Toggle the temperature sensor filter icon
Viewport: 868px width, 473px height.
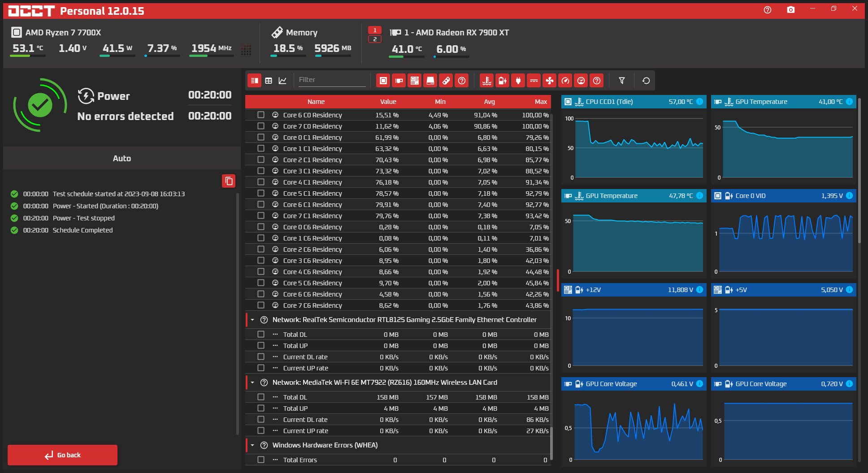point(486,81)
